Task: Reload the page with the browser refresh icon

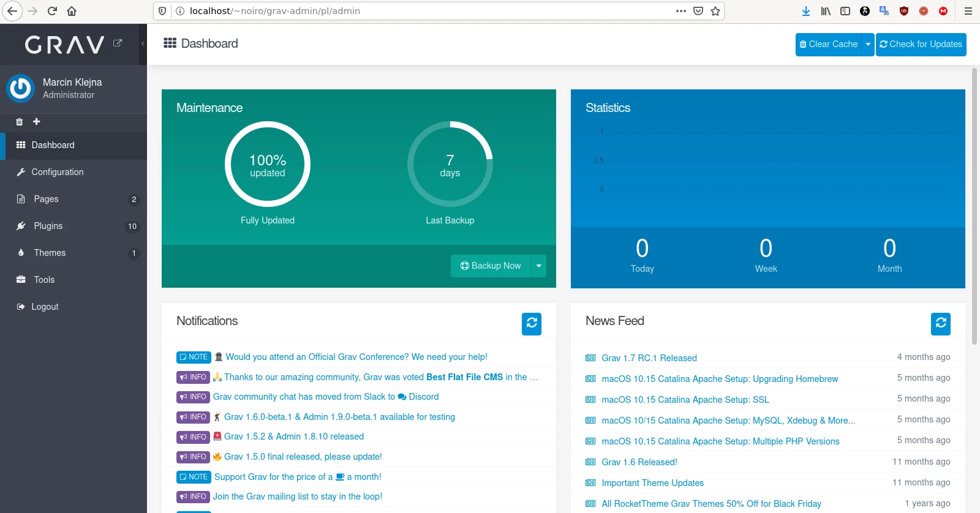Action: (x=52, y=11)
